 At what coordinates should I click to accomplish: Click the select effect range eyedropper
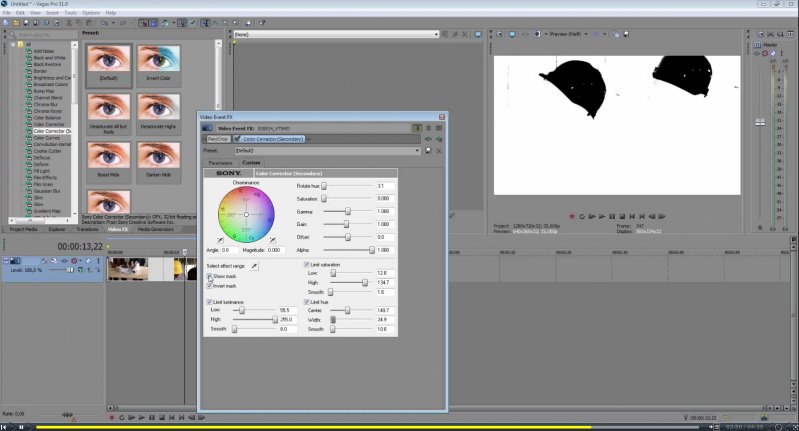point(254,266)
